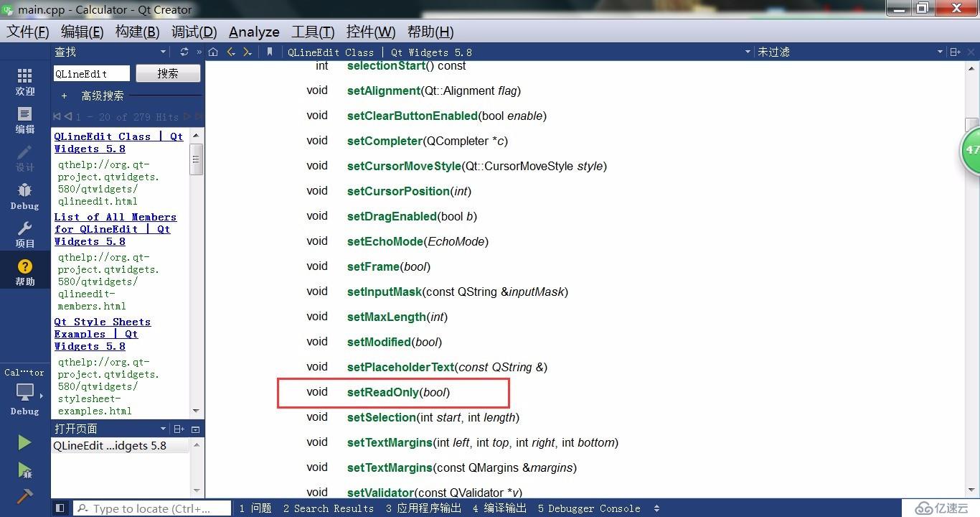Switch to 编辑 (Edit) mode
This screenshot has height=517, width=980.
[x=24, y=120]
